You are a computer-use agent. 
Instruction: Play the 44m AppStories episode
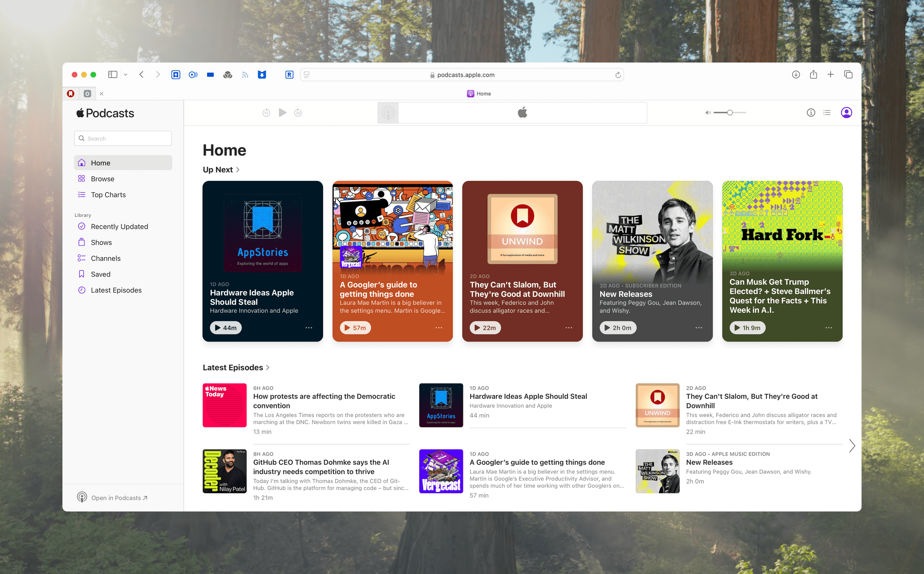[226, 328]
